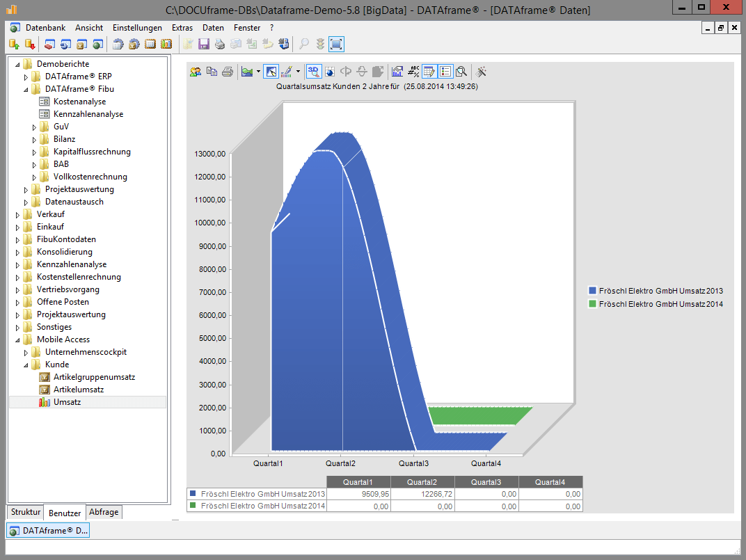Select Kostenanalyse report in the tree

click(79, 102)
